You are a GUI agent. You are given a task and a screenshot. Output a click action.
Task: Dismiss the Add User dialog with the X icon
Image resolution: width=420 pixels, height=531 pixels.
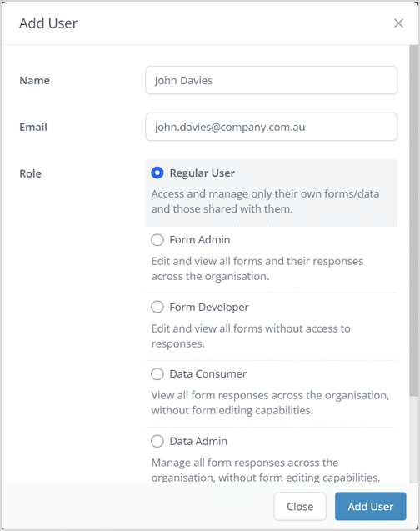click(x=398, y=23)
